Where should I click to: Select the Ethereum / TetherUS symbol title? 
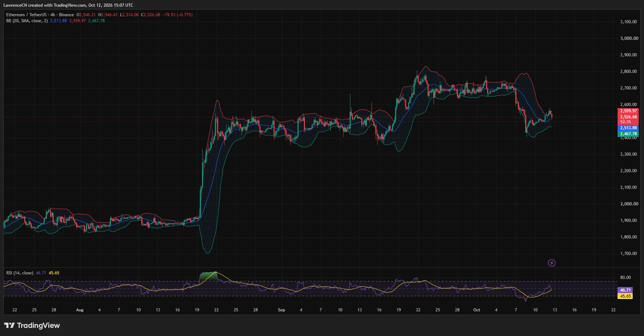pos(26,15)
